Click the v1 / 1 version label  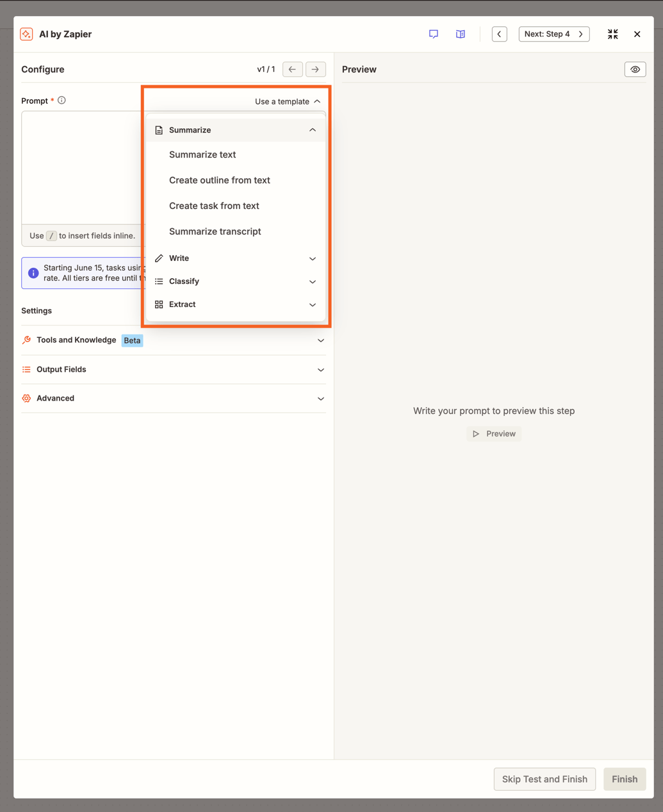tap(266, 69)
